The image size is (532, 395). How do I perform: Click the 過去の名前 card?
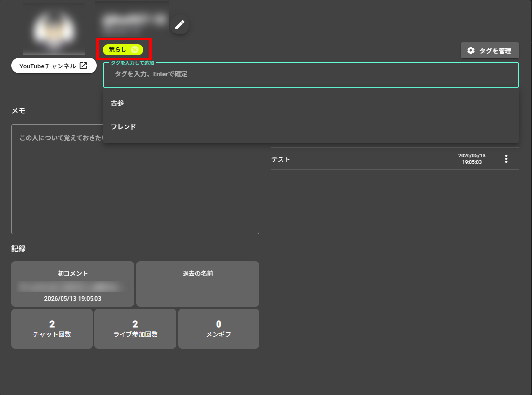click(x=198, y=284)
